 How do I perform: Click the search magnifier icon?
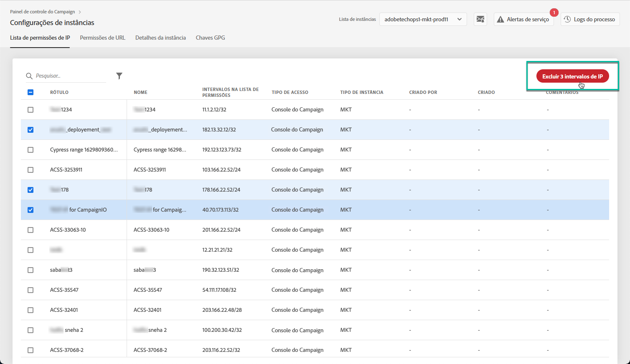click(29, 76)
